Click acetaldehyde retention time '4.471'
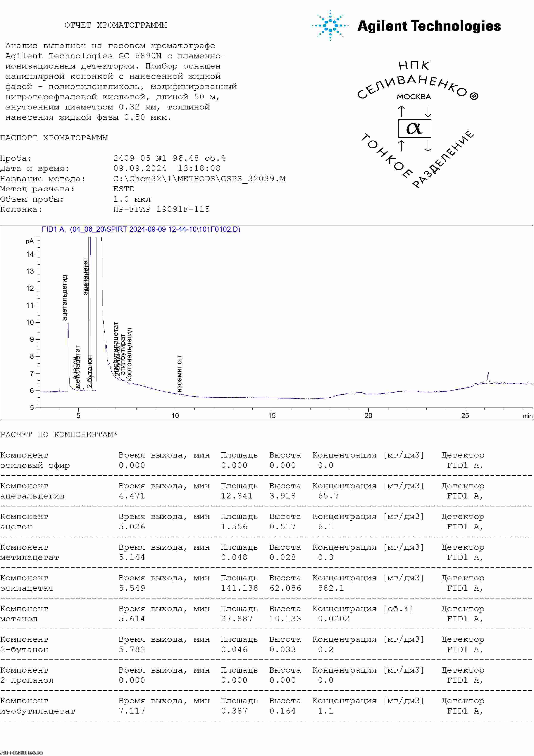This screenshot has width=534, height=756. click(x=132, y=496)
